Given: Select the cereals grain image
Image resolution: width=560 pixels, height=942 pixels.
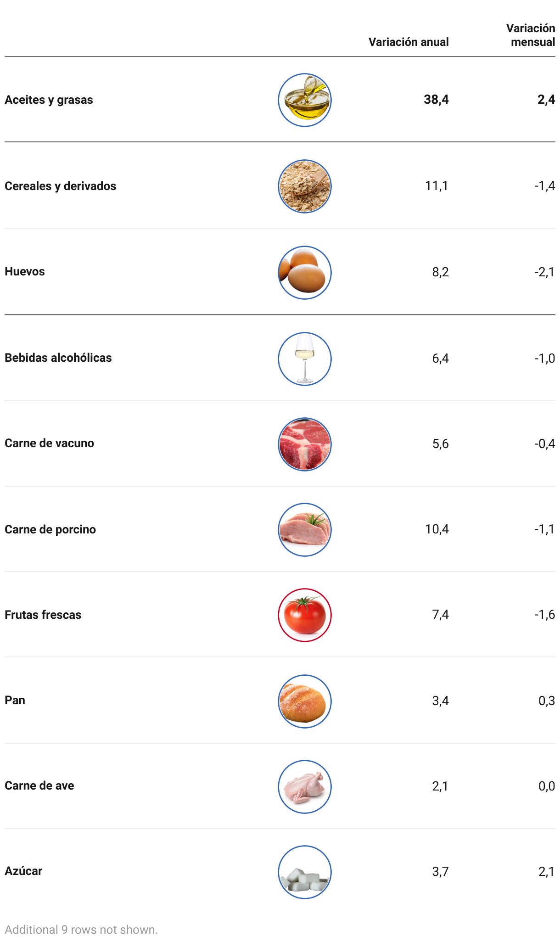Looking at the screenshot, I should click(x=305, y=186).
